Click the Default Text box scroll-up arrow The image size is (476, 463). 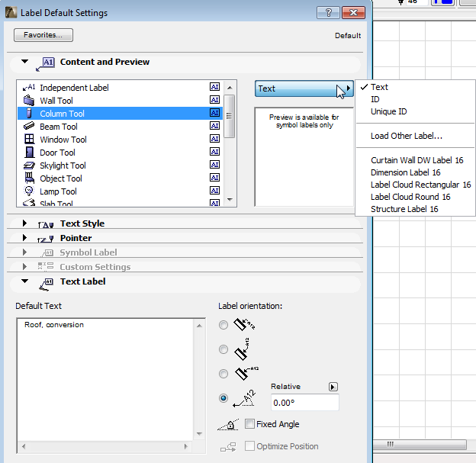pyautogui.click(x=199, y=326)
